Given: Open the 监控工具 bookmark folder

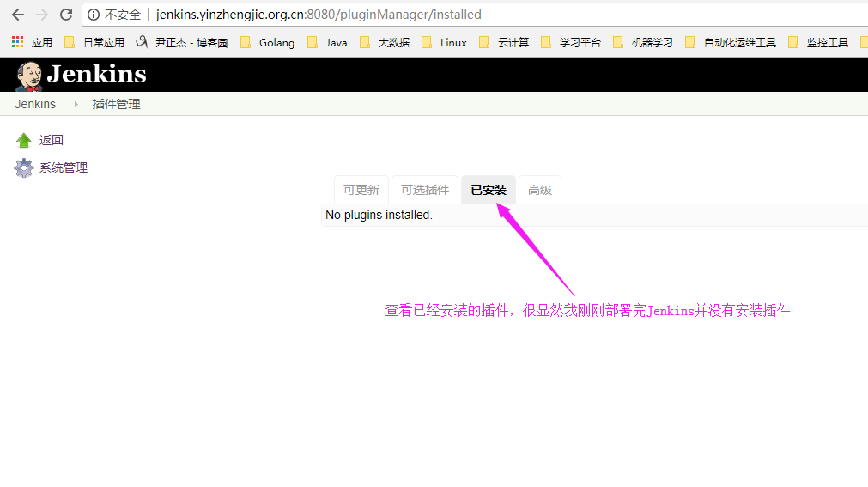Looking at the screenshot, I should 818,43.
